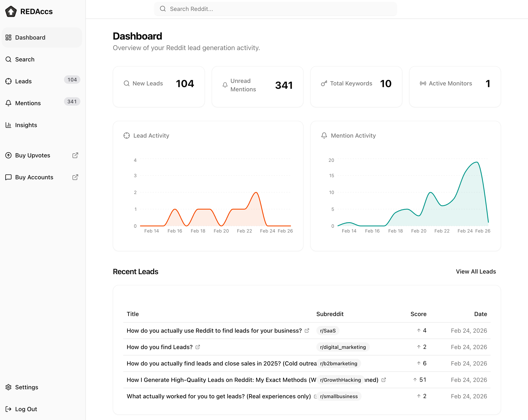This screenshot has height=420, width=528.
Task: Click the r/digital_marketing subreddit badge
Action: pos(343,347)
